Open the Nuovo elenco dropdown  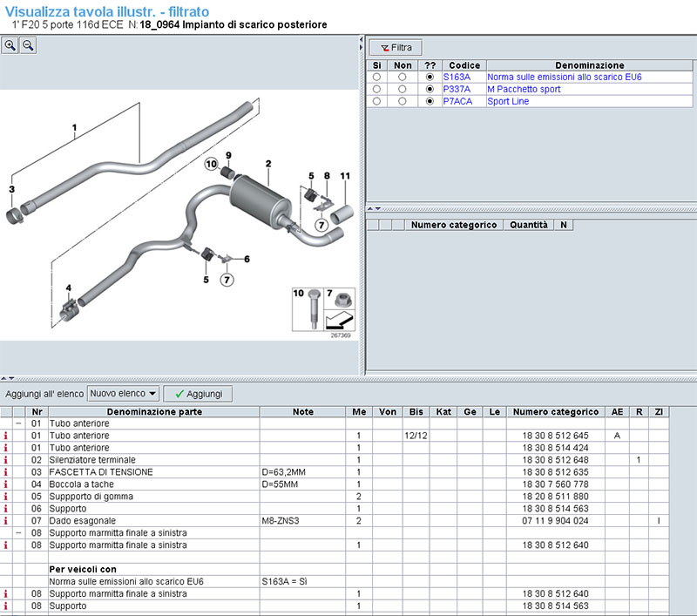tap(123, 394)
